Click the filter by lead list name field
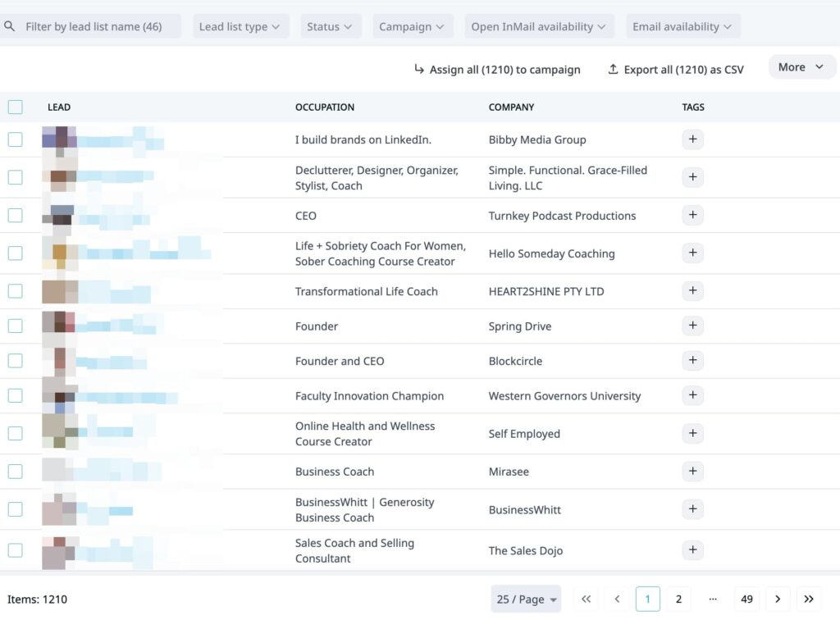The height and width of the screenshot is (620, 840). pyautogui.click(x=94, y=26)
